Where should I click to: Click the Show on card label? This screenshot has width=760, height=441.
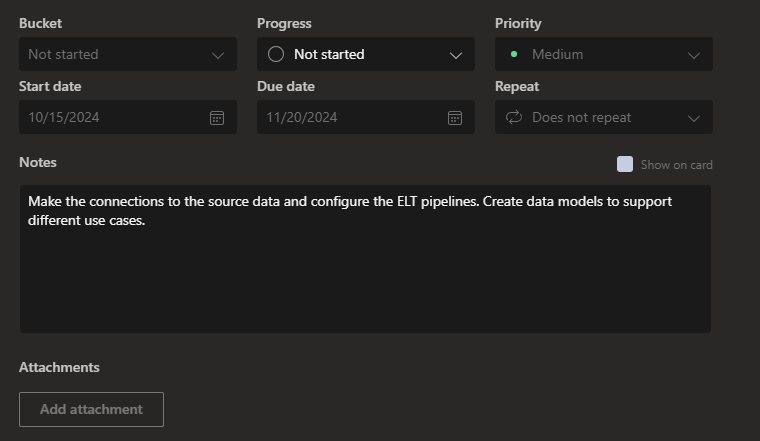677,165
